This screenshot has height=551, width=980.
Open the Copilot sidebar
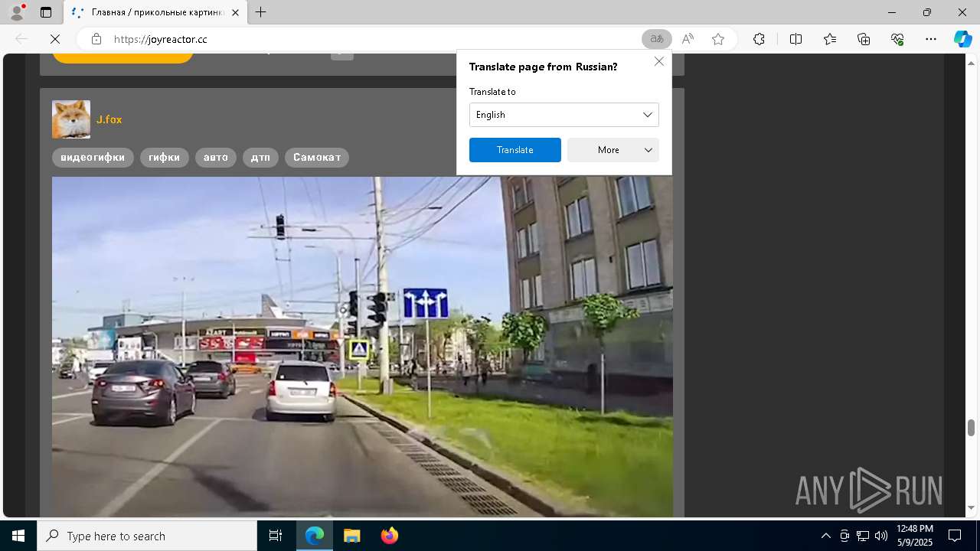click(962, 39)
